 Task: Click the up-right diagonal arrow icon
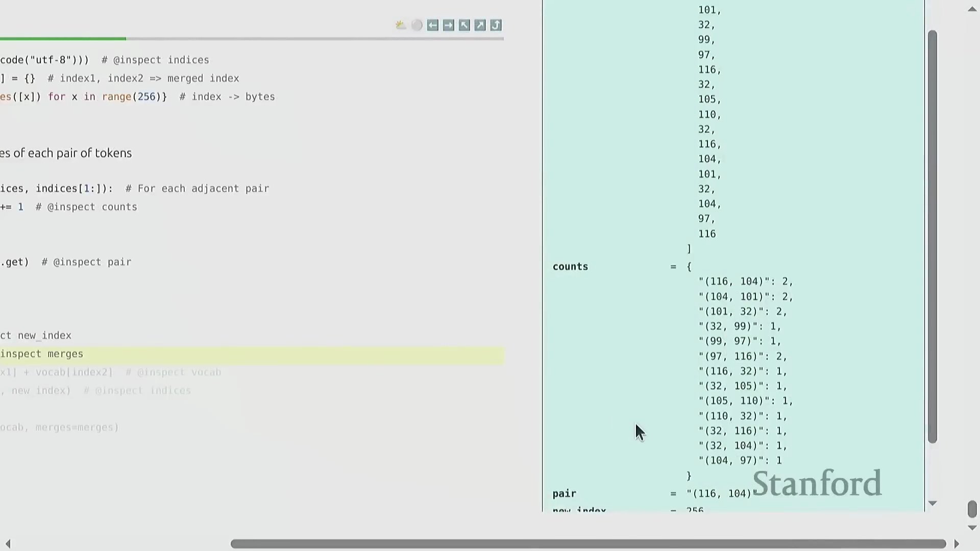[480, 25]
